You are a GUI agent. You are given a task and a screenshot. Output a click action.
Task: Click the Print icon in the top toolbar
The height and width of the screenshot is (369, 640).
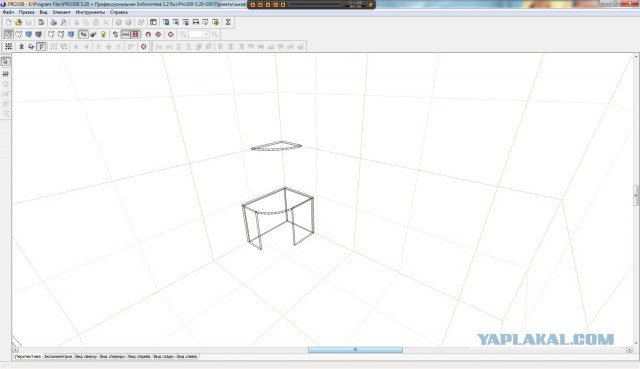[x=53, y=22]
